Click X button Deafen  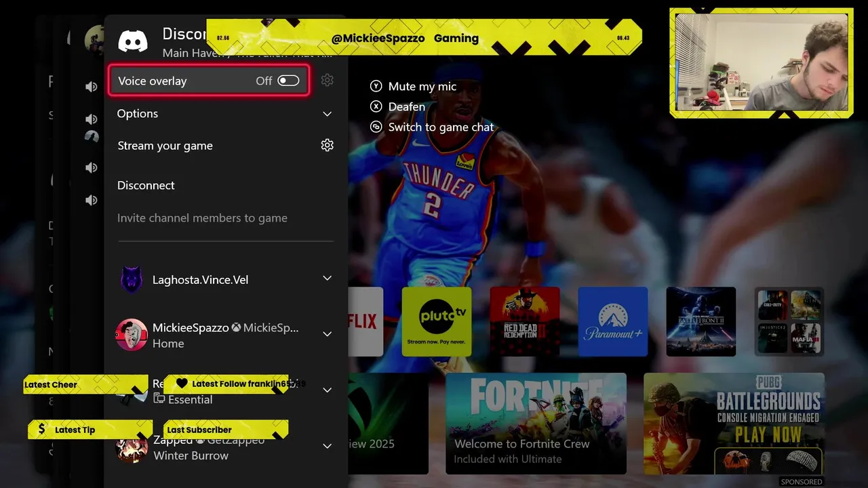(376, 106)
